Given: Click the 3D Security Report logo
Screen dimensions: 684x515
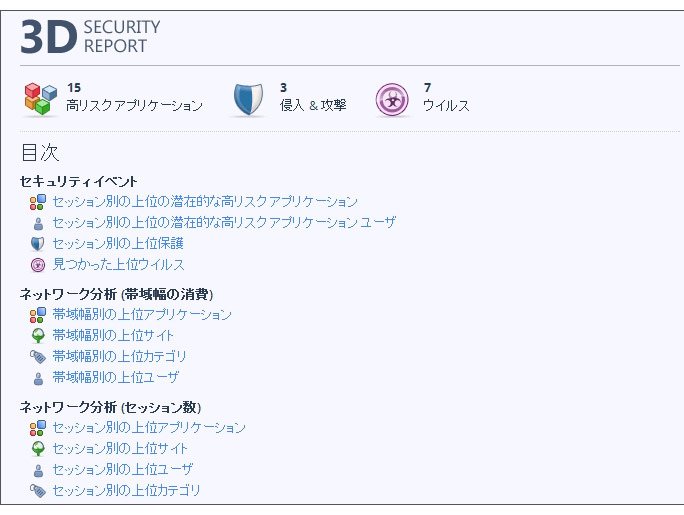Looking at the screenshot, I should (x=90, y=37).
